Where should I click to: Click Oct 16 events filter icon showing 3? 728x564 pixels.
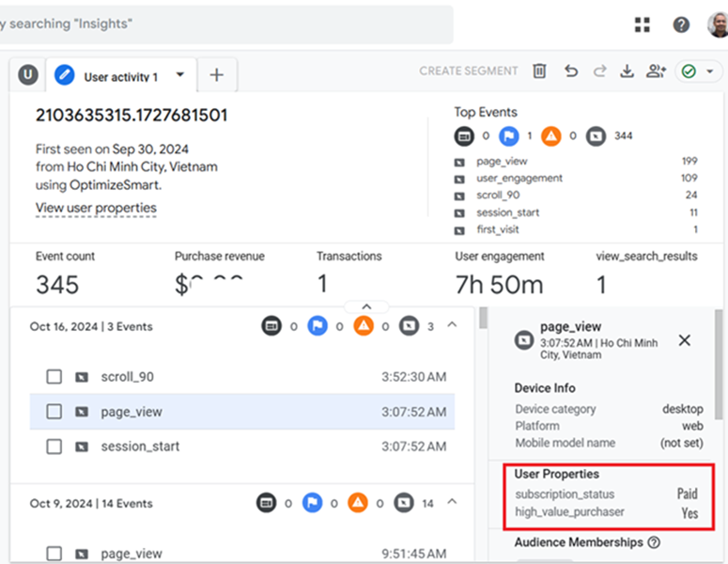coord(409,326)
